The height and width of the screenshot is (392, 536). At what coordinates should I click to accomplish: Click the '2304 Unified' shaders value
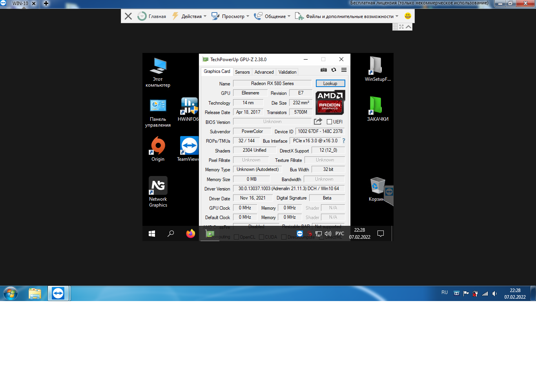[255, 150]
